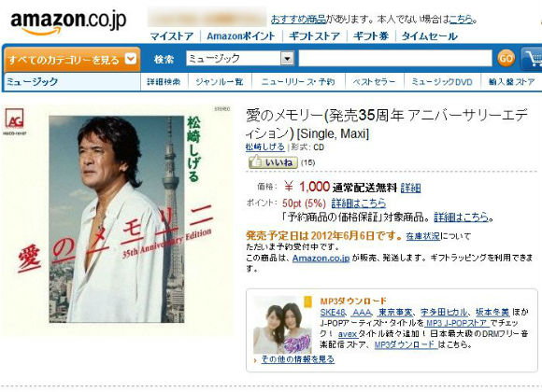Click the 松崎しげる artist link
This screenshot has height=392, width=542.
[x=265, y=147]
